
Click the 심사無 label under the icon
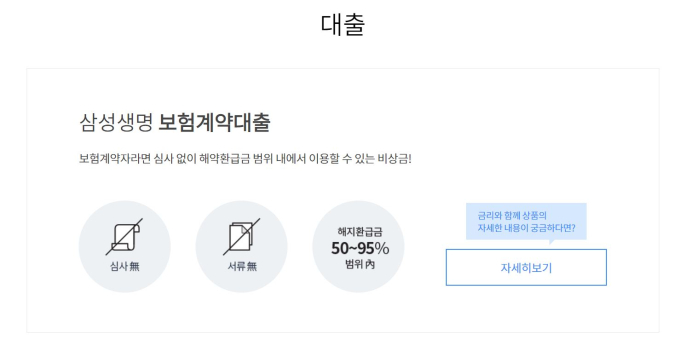(x=124, y=266)
